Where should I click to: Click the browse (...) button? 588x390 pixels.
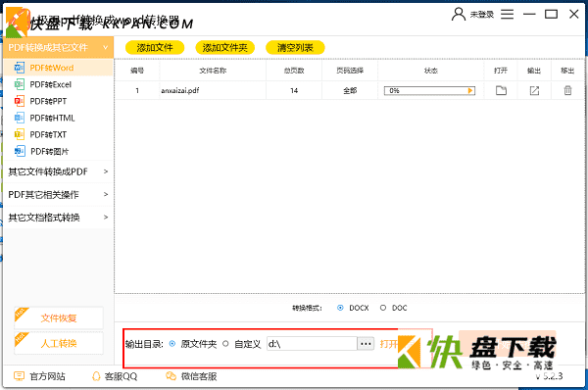click(x=366, y=344)
